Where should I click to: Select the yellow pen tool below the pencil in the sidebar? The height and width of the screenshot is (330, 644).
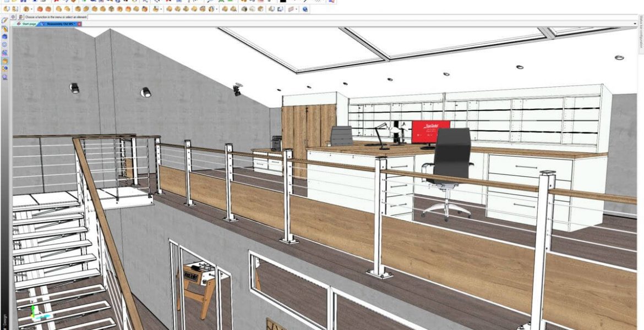(x=4, y=29)
